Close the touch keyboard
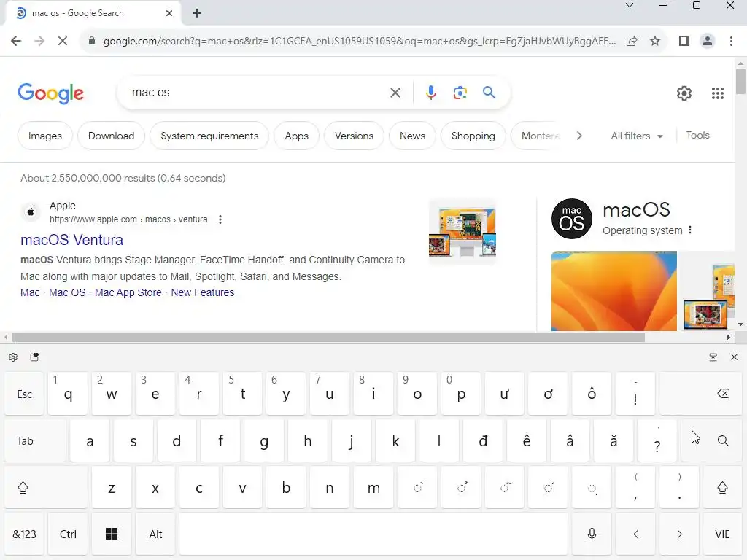 (734, 357)
